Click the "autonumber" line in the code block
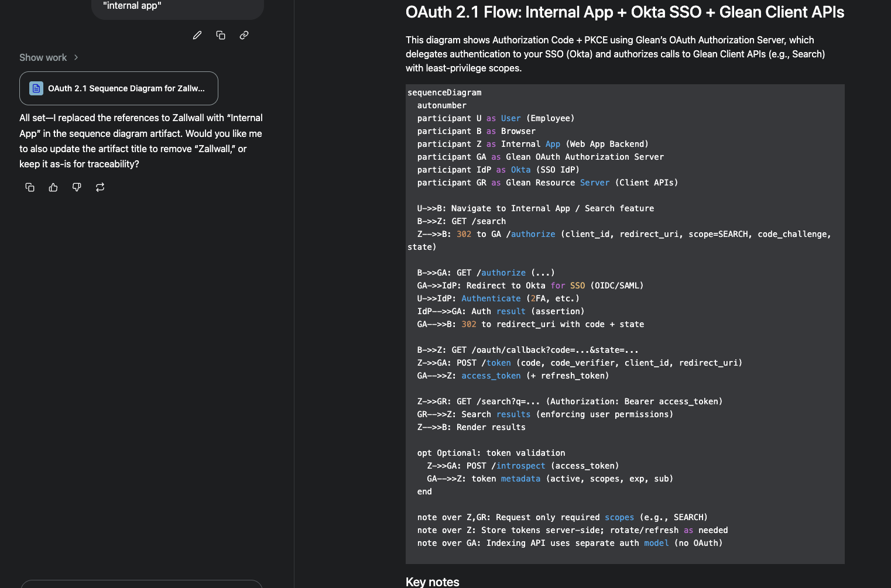 tap(442, 105)
